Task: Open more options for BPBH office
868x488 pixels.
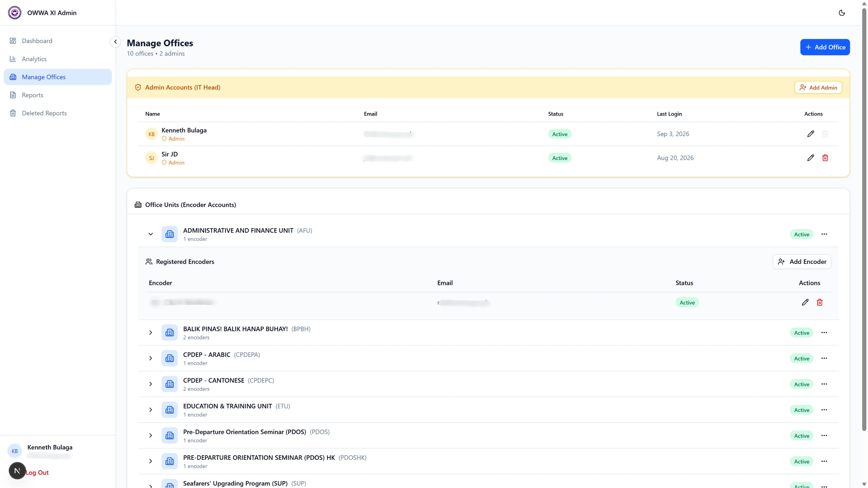Action: 824,332
